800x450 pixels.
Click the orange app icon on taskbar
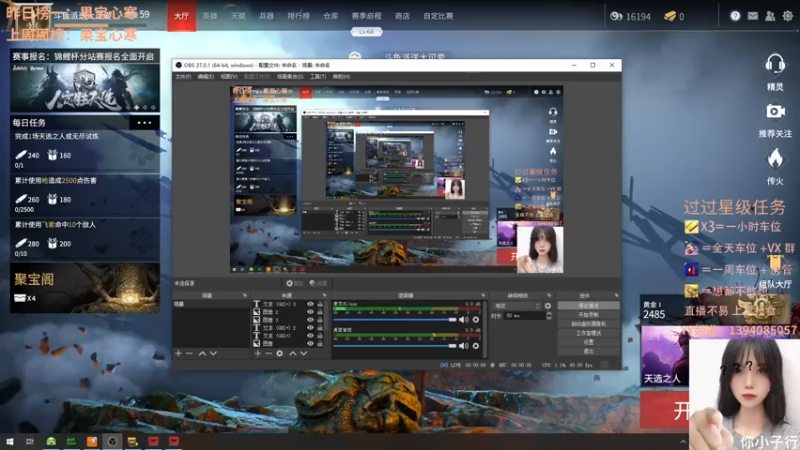pyautogui.click(x=92, y=441)
